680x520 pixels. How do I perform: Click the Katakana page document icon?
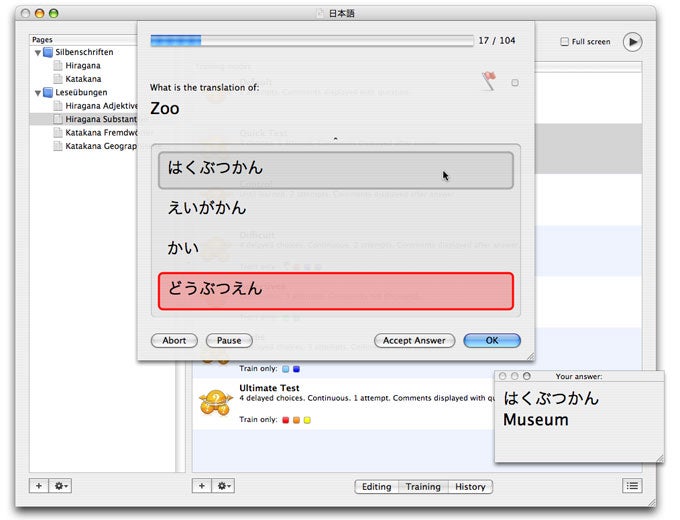[x=58, y=79]
